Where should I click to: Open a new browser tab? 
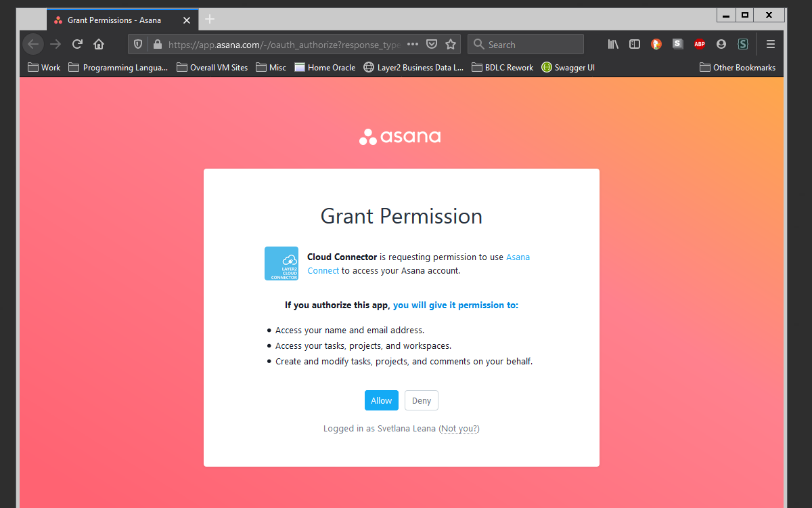pyautogui.click(x=210, y=20)
